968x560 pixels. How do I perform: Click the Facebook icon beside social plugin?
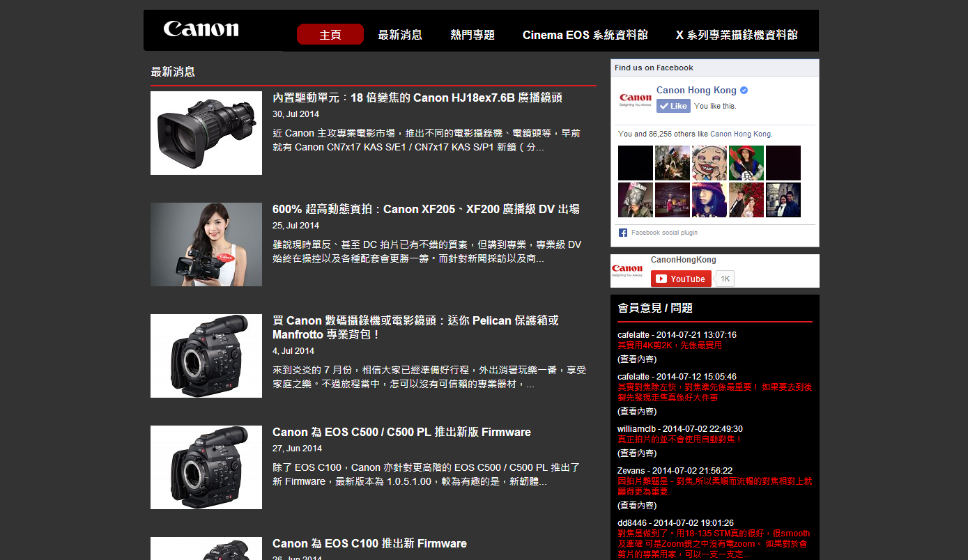[623, 233]
